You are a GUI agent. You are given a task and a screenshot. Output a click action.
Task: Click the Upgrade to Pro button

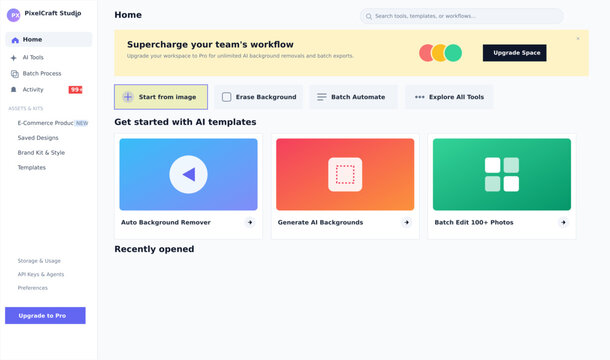pyautogui.click(x=45, y=316)
